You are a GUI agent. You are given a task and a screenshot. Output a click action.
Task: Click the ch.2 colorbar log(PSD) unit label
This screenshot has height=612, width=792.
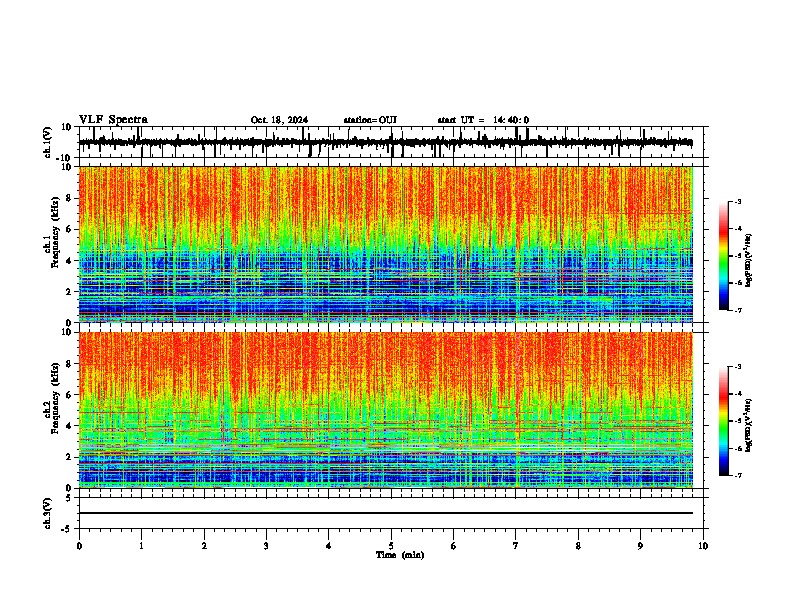(749, 424)
